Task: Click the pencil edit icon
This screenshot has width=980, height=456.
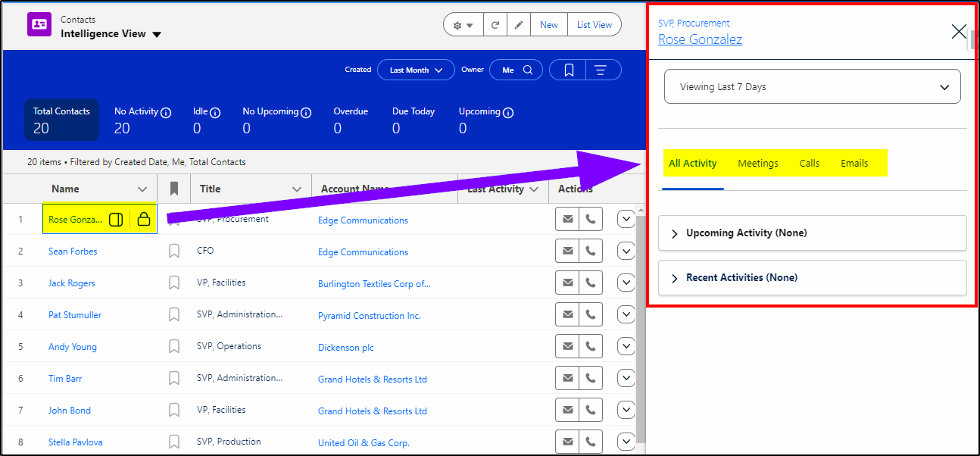Action: pyautogui.click(x=518, y=25)
